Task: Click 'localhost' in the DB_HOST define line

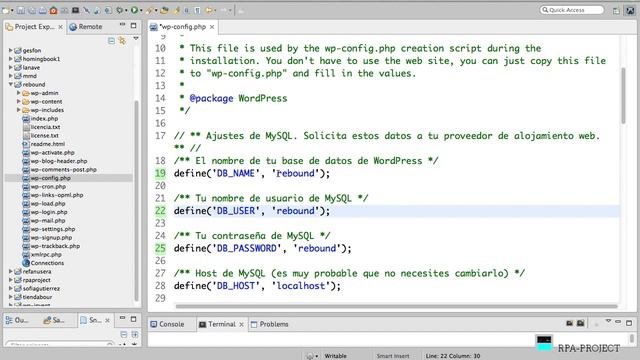Action: pyautogui.click(x=301, y=286)
